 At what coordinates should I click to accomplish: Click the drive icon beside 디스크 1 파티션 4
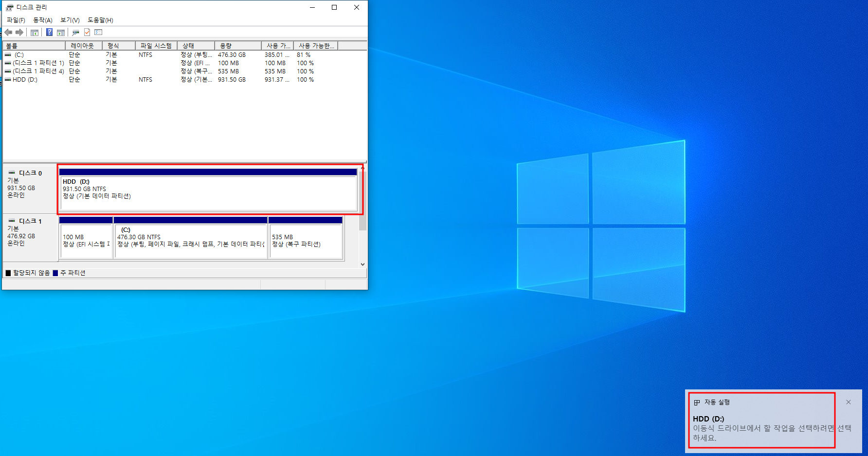(x=8, y=71)
